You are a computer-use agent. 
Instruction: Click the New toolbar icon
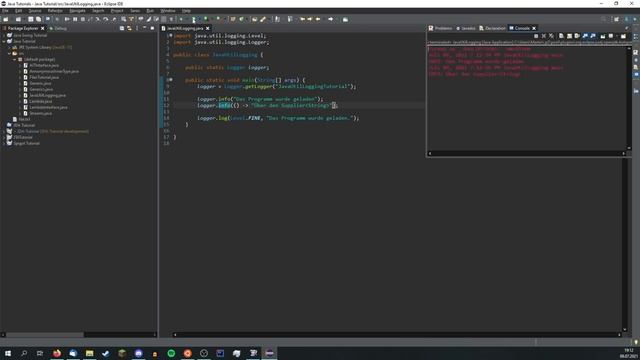pos(6,19)
